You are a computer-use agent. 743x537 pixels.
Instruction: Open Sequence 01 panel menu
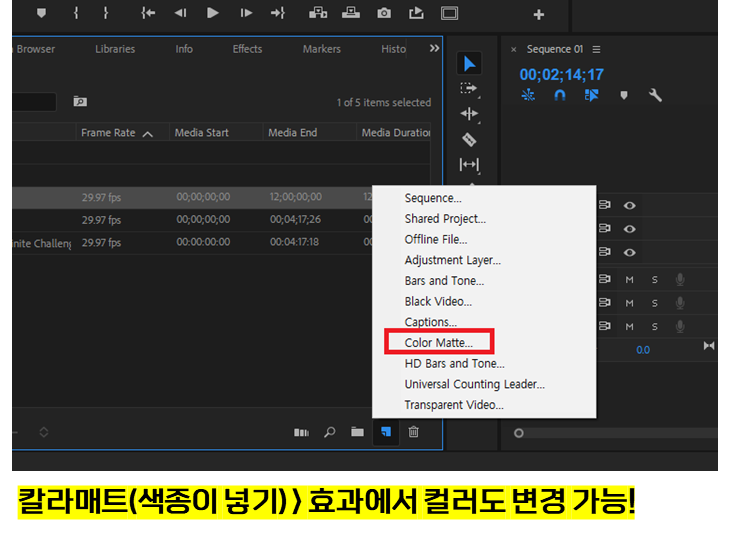pyautogui.click(x=596, y=49)
